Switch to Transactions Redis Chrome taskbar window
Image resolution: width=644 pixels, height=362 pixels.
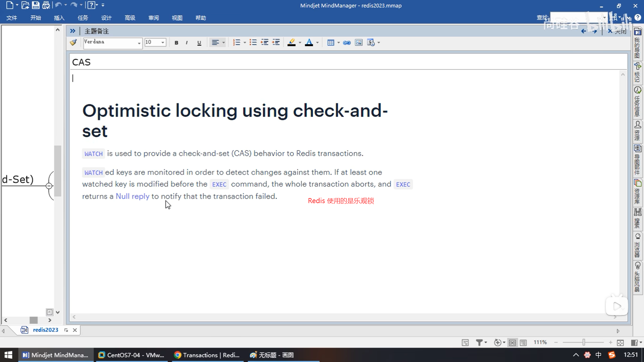[x=207, y=355]
